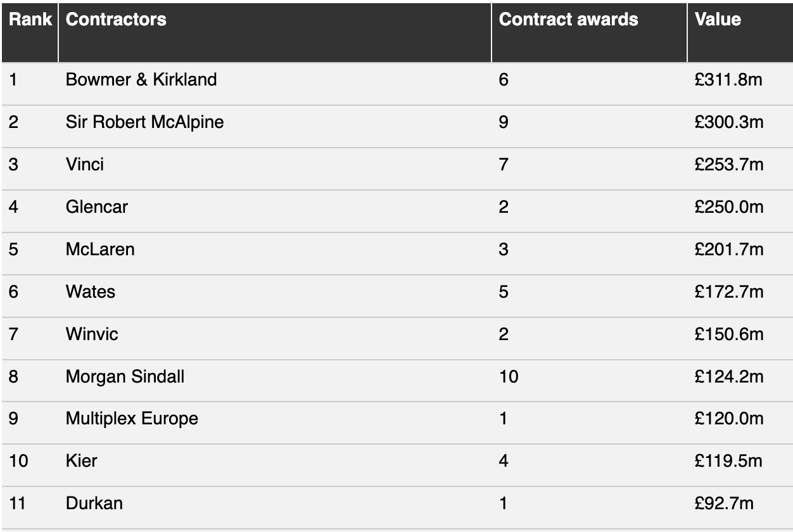Screen dimensions: 793x532
Task: Click McLaren in the contractors list
Action: pyautogui.click(x=100, y=250)
